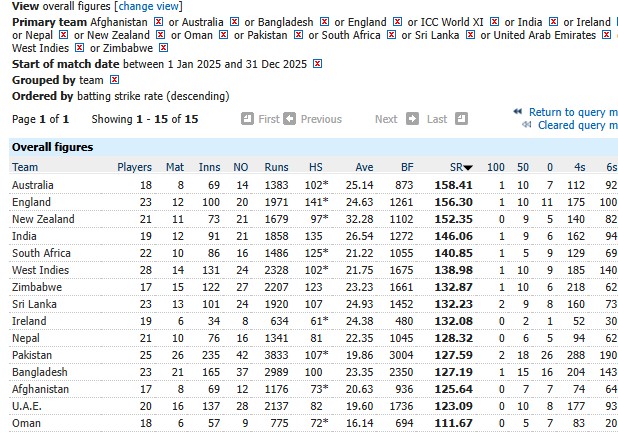Remove the Zimbabwe team filter

(162, 48)
